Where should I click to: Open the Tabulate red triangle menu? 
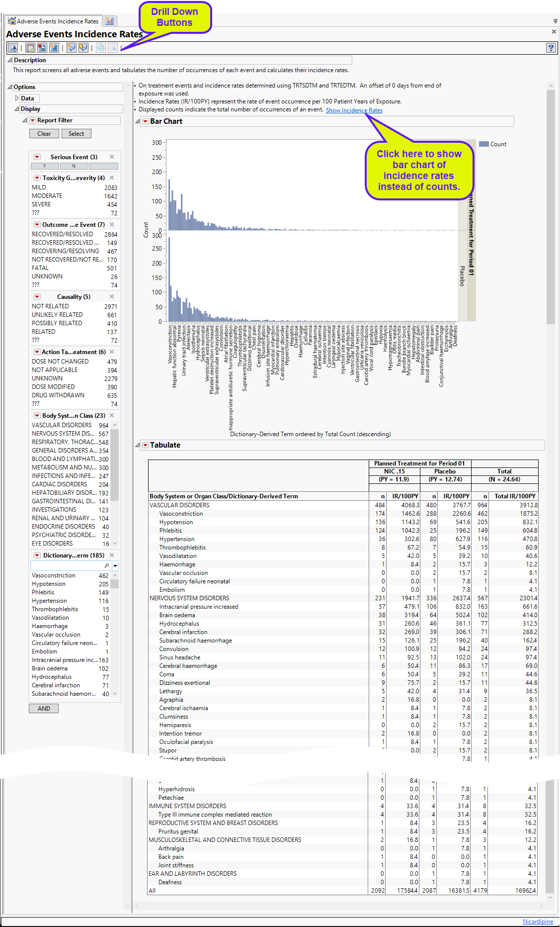[146, 445]
